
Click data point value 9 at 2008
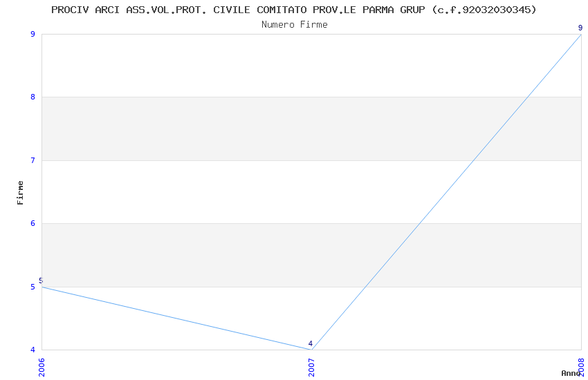click(x=580, y=28)
